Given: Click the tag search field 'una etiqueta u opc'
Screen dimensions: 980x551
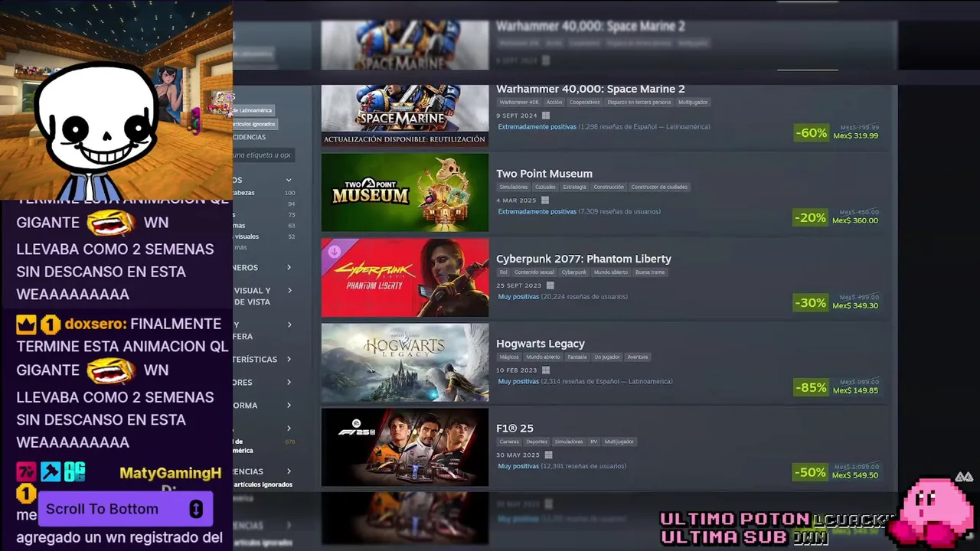Looking at the screenshot, I should pyautogui.click(x=263, y=155).
